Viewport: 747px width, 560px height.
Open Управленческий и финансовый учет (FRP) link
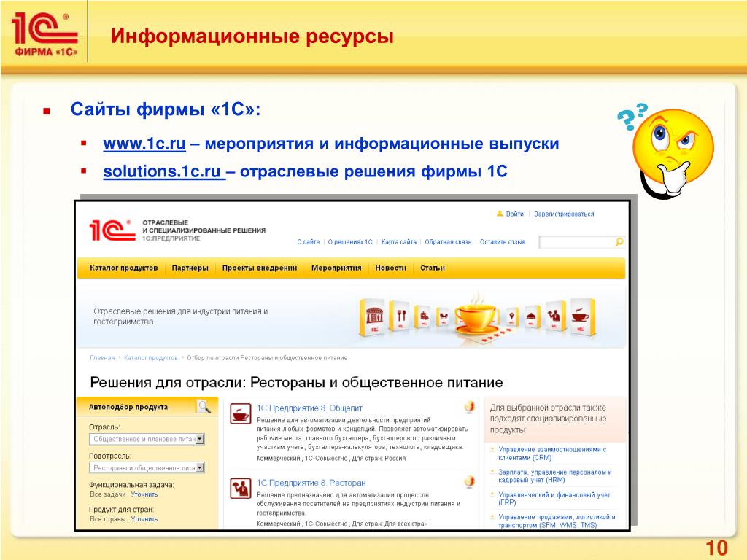click(554, 499)
